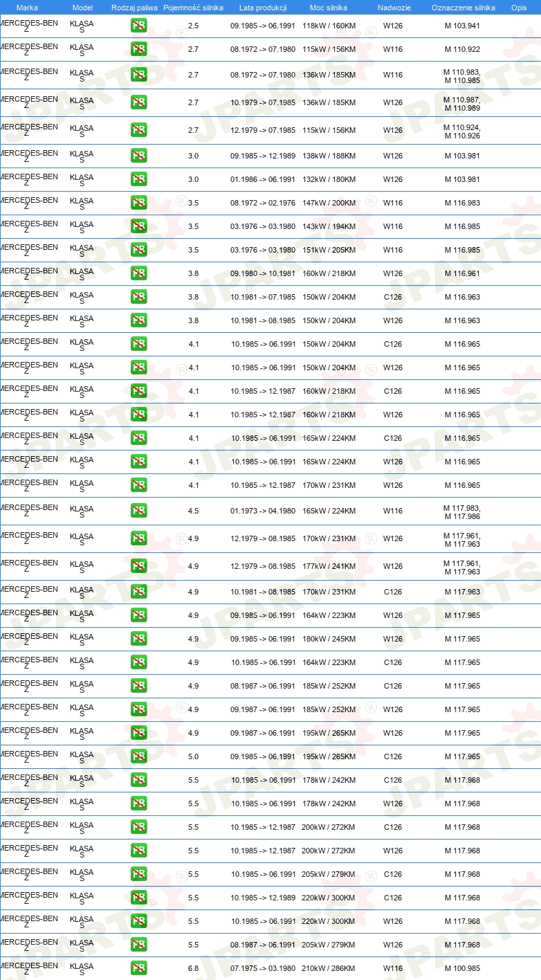Image resolution: width=541 pixels, height=980 pixels.
Task: Click the Pojemność silnika column header
Action: pos(193,8)
